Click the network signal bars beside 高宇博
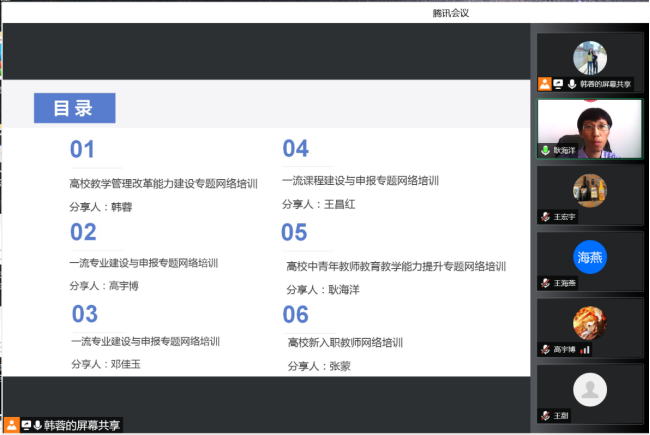The height and width of the screenshot is (435, 650). point(584,349)
